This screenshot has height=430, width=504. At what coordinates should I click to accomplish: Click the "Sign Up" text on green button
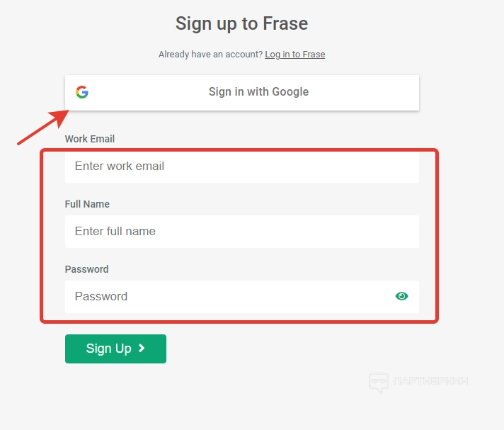[108, 349]
